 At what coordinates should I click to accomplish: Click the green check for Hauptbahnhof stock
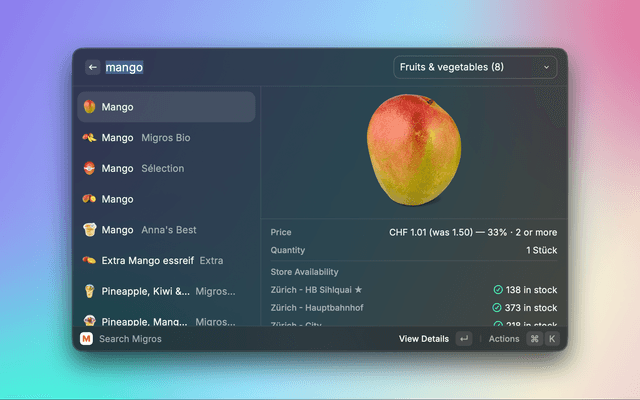point(498,308)
